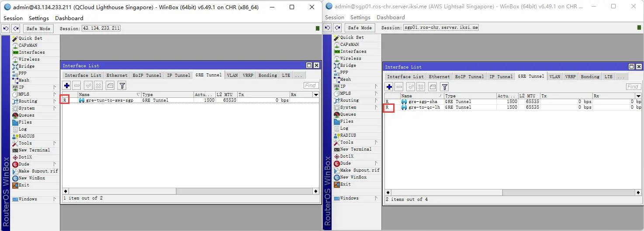Click the blue plus Add button in QCloud window
644x231 pixels.
(67, 86)
